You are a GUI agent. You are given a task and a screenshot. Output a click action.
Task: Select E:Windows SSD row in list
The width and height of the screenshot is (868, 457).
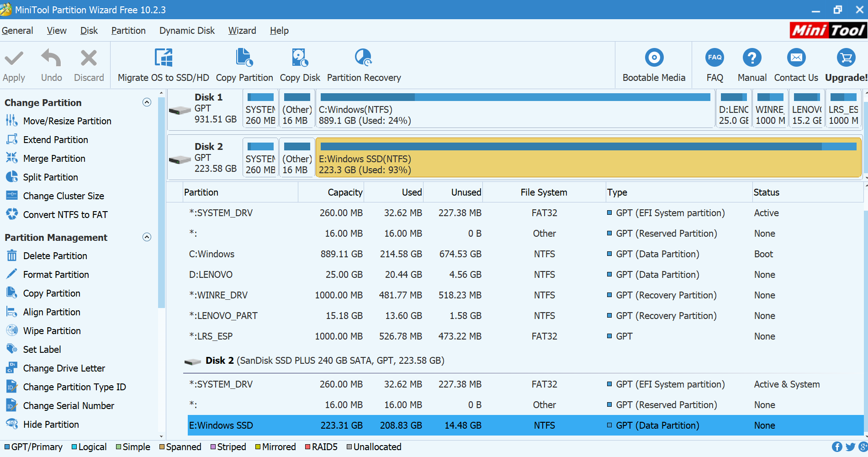525,425
